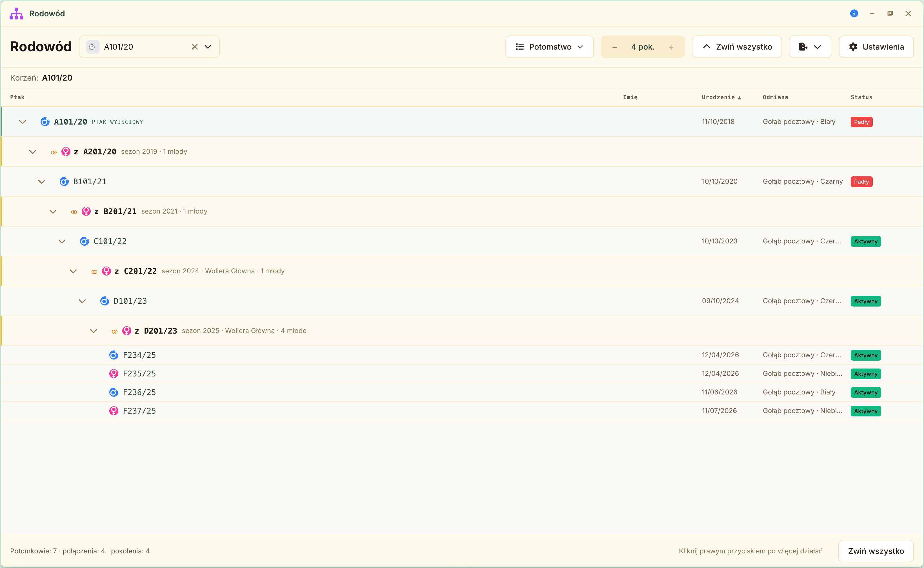Click the Odmiana column header
The height and width of the screenshot is (568, 924).
(x=775, y=97)
